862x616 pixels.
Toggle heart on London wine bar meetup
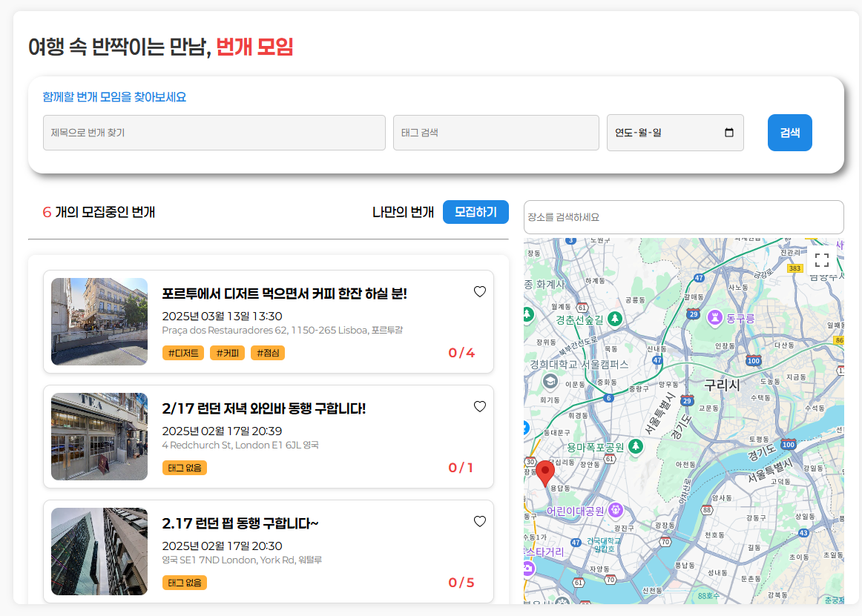pyautogui.click(x=479, y=407)
